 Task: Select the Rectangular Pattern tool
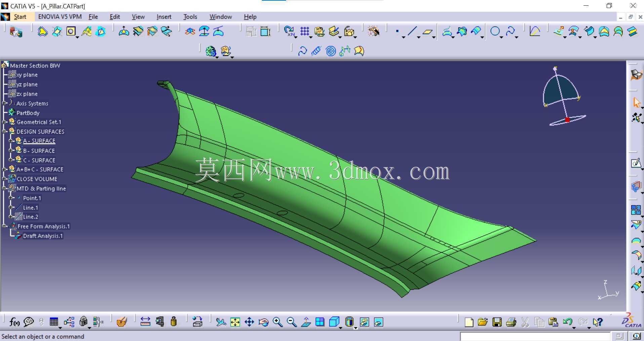[x=305, y=32]
